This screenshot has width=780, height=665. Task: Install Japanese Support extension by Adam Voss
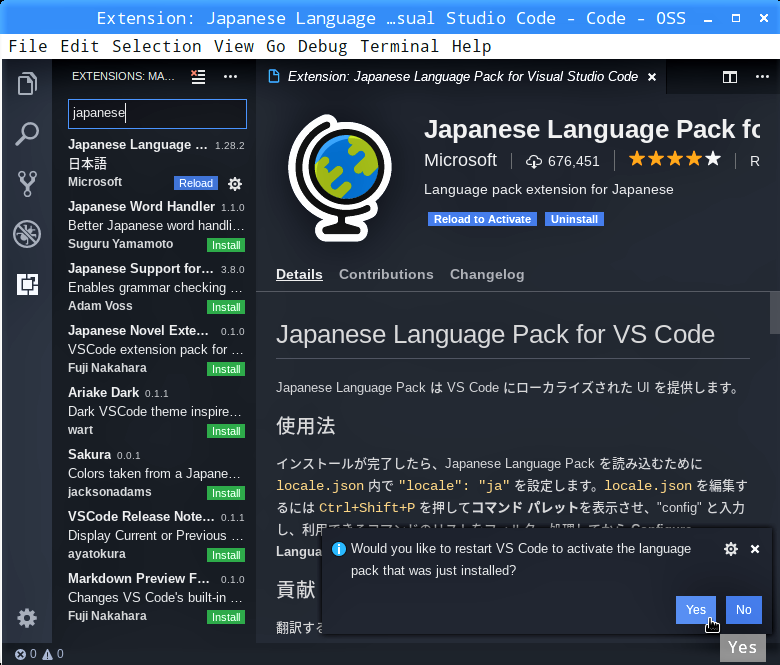pyautogui.click(x=226, y=307)
